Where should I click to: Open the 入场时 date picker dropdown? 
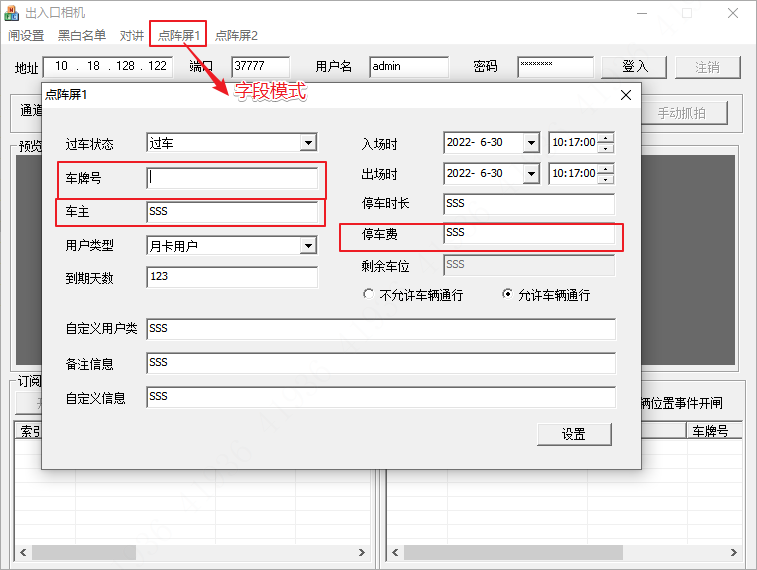coord(530,143)
